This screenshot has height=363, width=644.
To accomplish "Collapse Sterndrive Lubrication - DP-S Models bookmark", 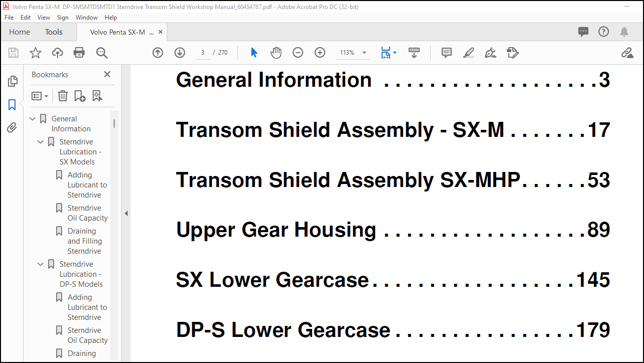I will click(41, 264).
